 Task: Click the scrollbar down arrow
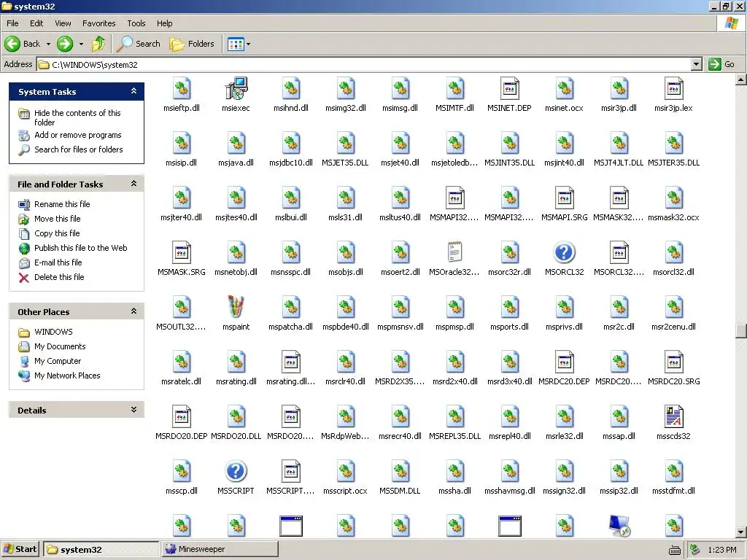pyautogui.click(x=741, y=532)
